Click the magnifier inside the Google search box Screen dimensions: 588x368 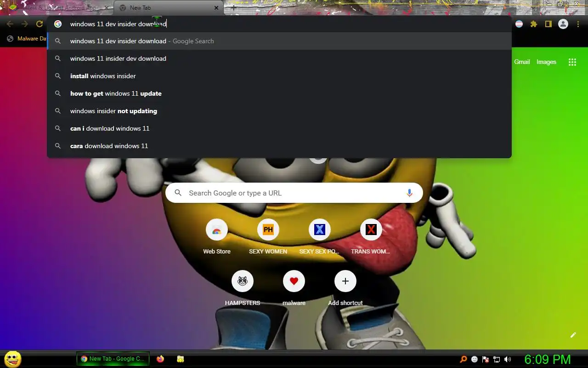(178, 193)
